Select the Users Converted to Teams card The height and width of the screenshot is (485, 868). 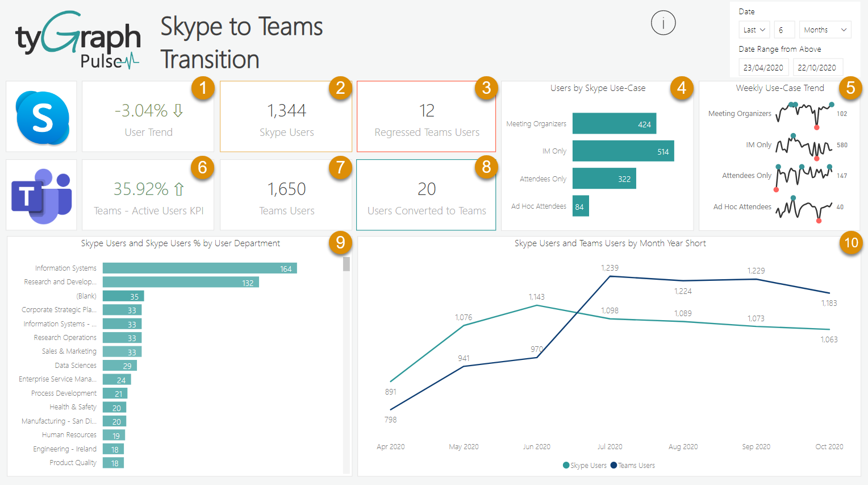tap(426, 195)
